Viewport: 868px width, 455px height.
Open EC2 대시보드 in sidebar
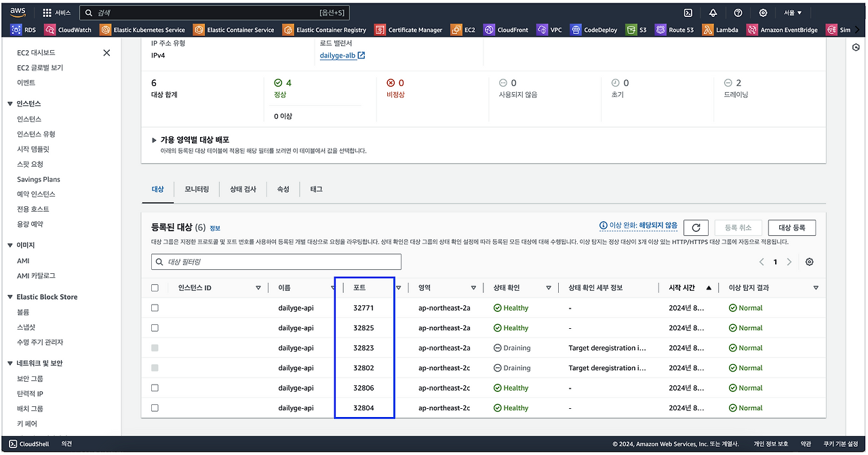pyautogui.click(x=36, y=53)
